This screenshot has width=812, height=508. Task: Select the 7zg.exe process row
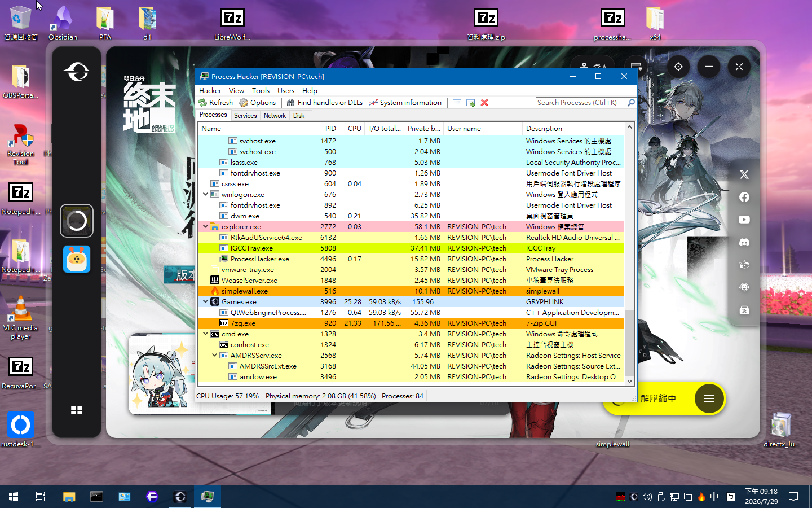[x=411, y=323]
